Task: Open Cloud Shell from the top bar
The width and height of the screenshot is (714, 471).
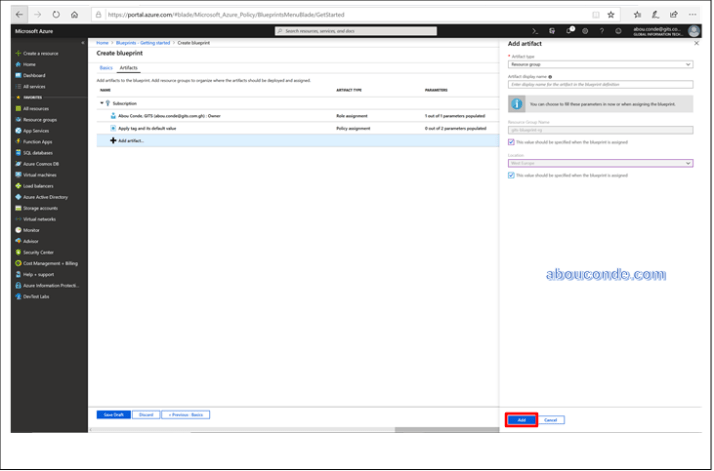Action: 536,31
